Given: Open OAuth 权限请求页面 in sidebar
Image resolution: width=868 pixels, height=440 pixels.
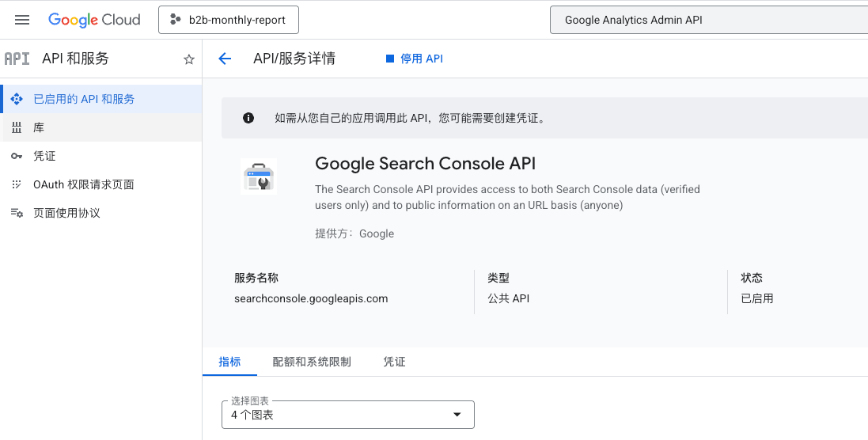Looking at the screenshot, I should point(100,185).
